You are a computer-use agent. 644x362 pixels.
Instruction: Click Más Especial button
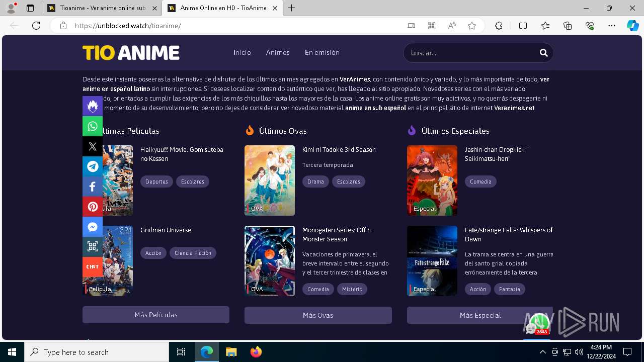coord(480,315)
